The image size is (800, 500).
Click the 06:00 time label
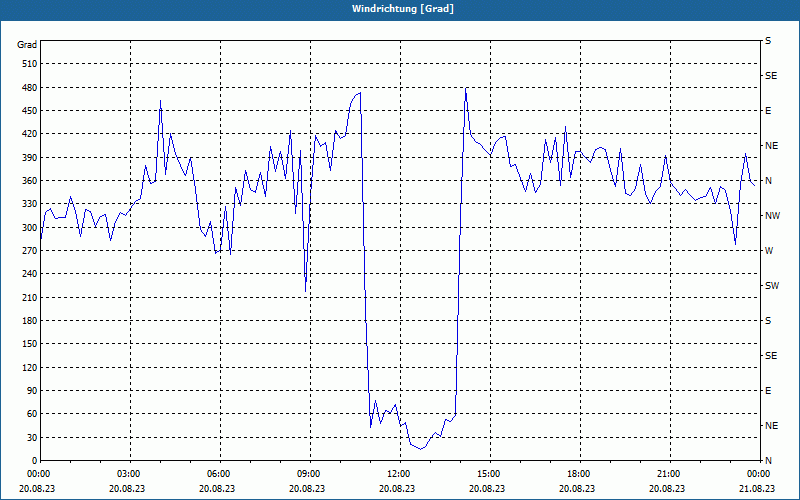click(x=217, y=474)
